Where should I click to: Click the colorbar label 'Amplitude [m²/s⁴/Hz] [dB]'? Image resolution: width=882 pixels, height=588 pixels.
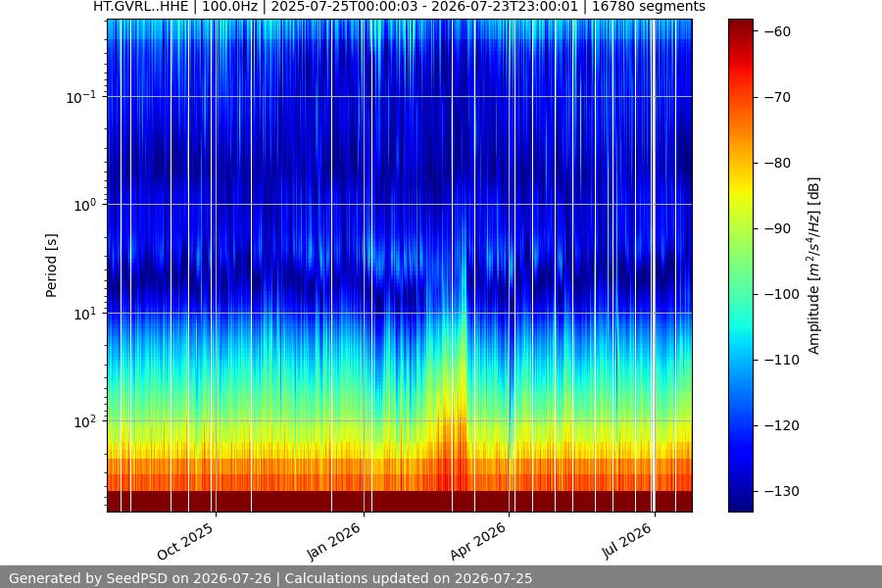pos(814,266)
